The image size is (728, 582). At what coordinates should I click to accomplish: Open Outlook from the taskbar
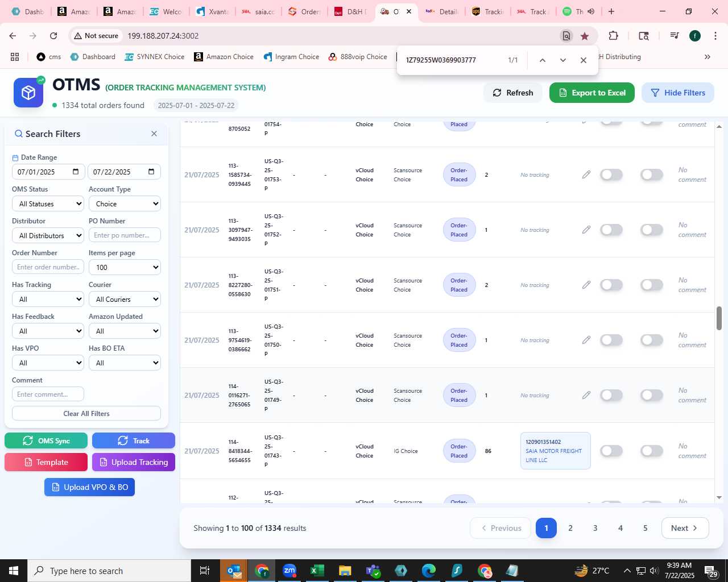point(234,571)
